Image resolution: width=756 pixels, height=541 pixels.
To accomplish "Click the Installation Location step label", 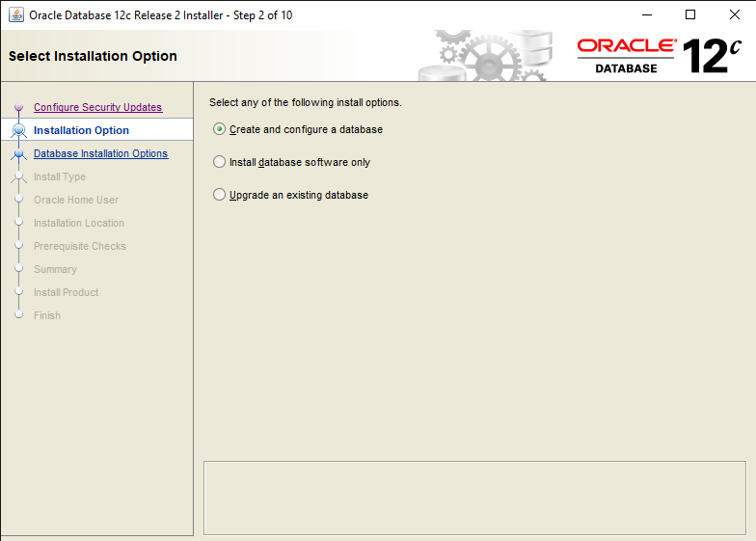I will 79,223.
